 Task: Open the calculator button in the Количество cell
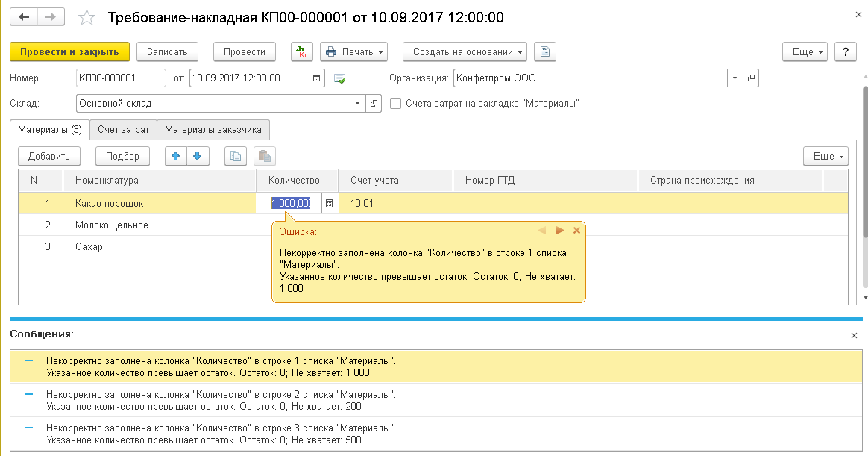(330, 202)
